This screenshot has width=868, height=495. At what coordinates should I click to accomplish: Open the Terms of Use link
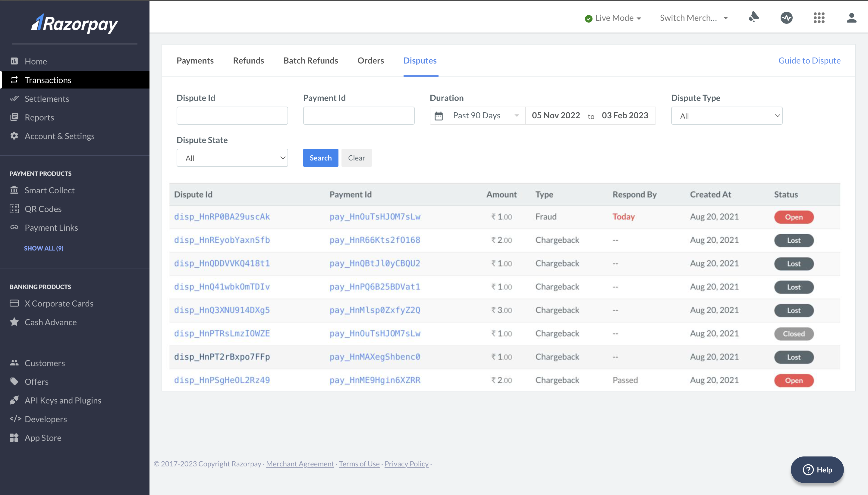tap(359, 463)
